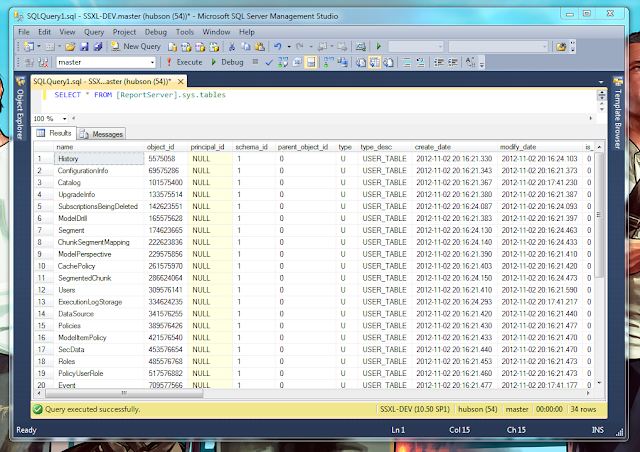Click the results horizontal scrollbar thumb
This screenshot has width=640, height=452.
click(x=124, y=393)
